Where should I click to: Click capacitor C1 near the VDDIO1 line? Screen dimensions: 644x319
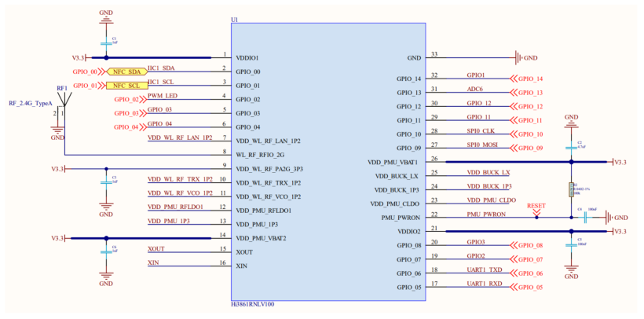(x=105, y=40)
